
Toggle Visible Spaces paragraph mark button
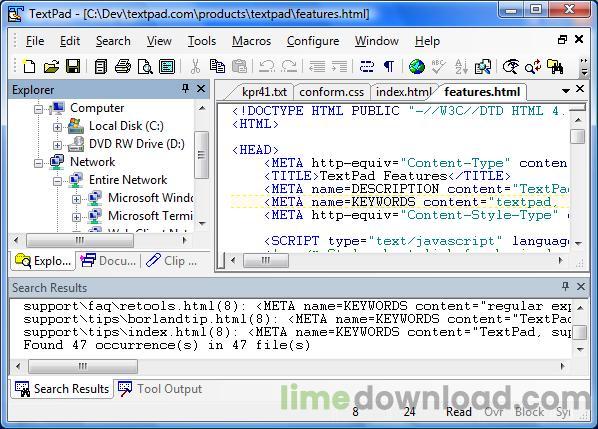389,66
